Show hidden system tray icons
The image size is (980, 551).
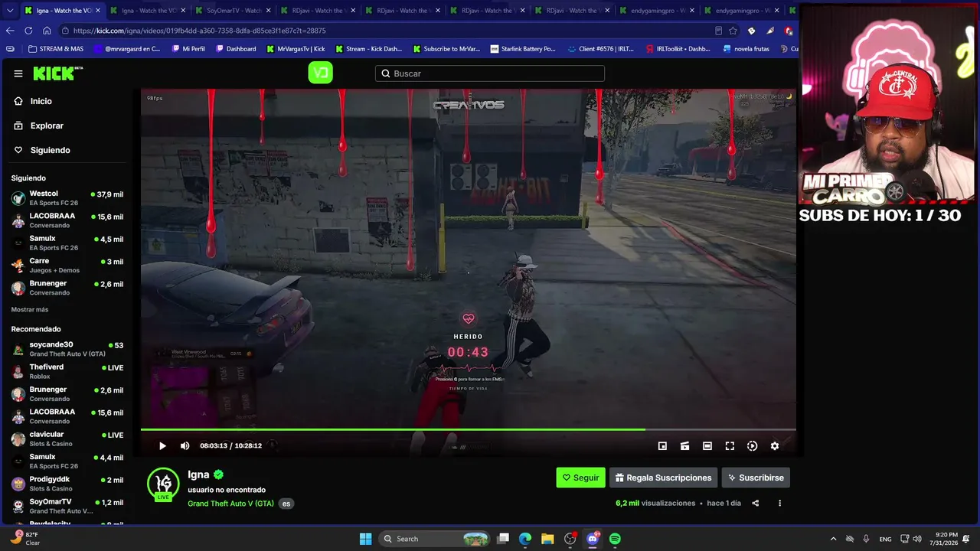pos(833,539)
